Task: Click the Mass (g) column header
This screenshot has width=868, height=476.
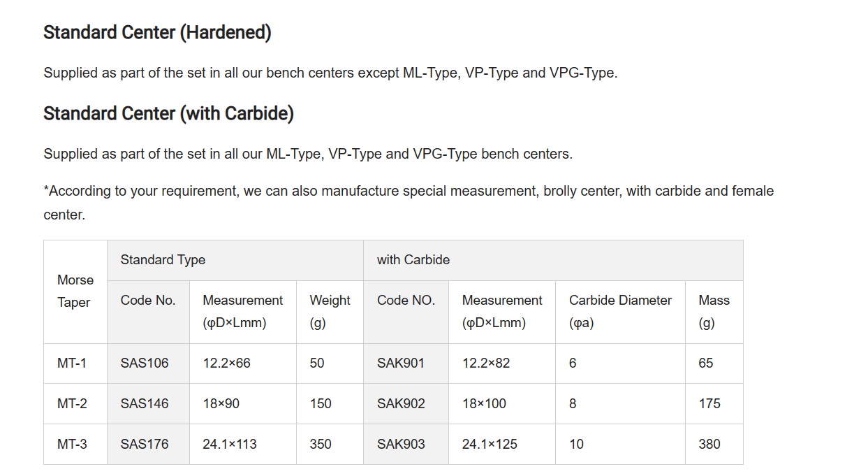Action: pos(714,312)
